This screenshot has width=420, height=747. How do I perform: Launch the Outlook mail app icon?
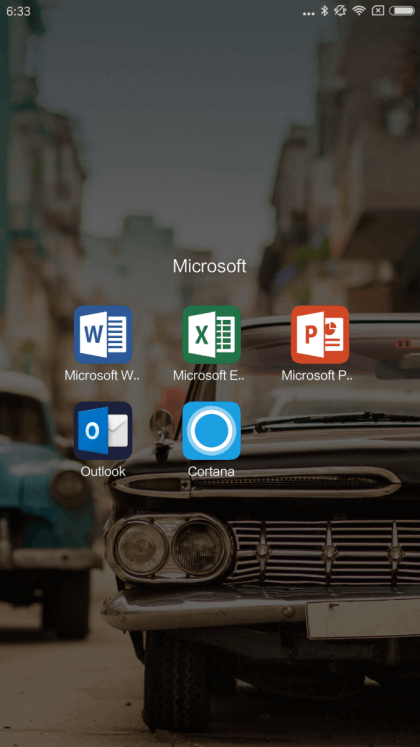click(x=103, y=431)
